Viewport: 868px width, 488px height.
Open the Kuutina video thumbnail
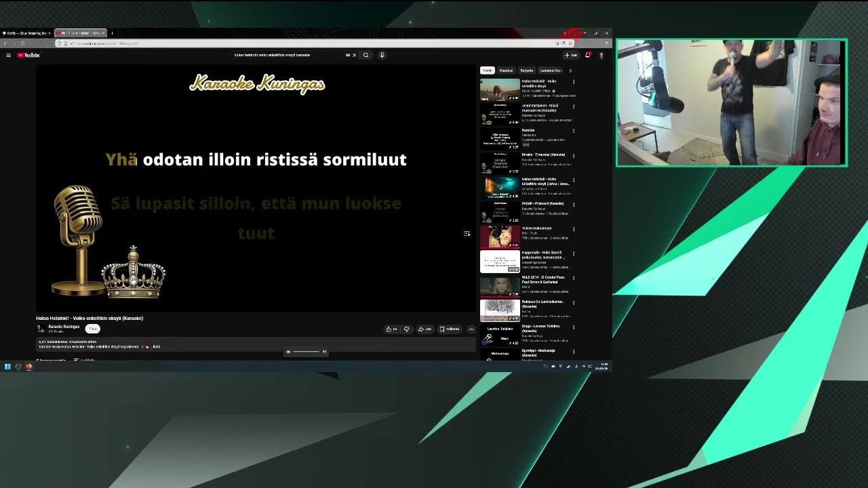click(500, 139)
